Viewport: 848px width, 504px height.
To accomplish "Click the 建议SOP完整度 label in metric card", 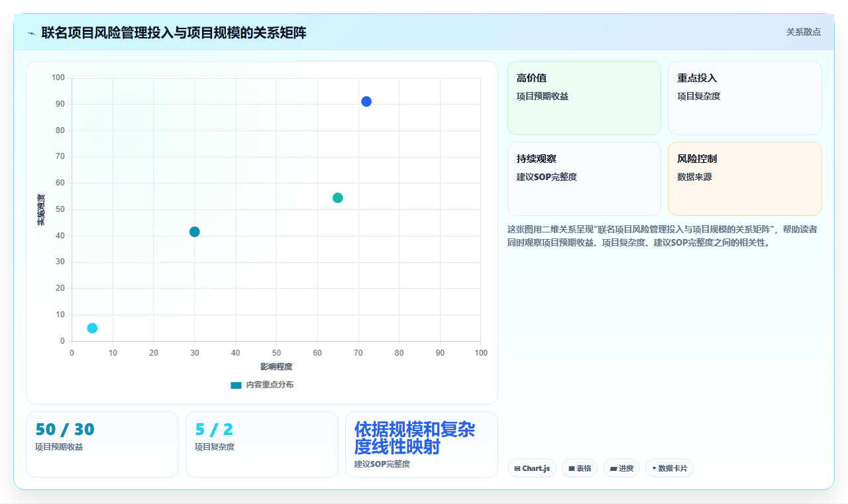I will click(x=382, y=464).
